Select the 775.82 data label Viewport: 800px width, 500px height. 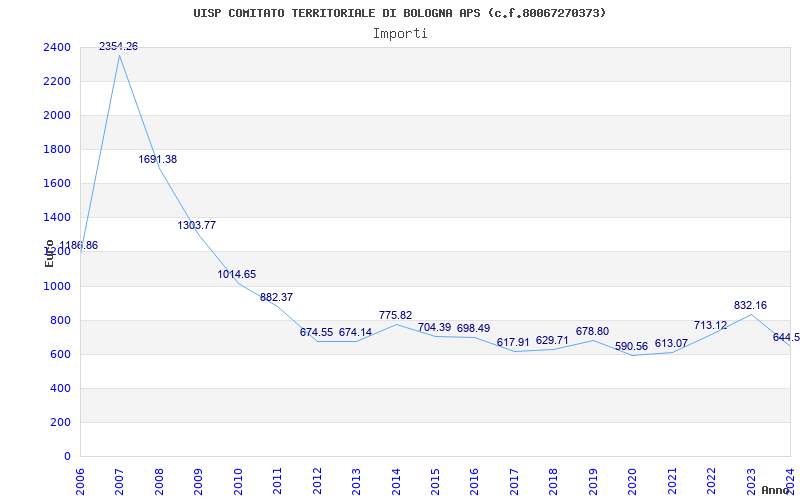[395, 315]
